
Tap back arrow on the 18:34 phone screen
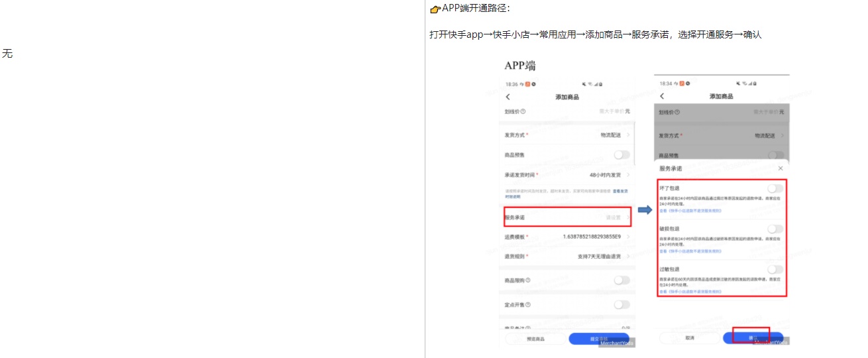662,97
